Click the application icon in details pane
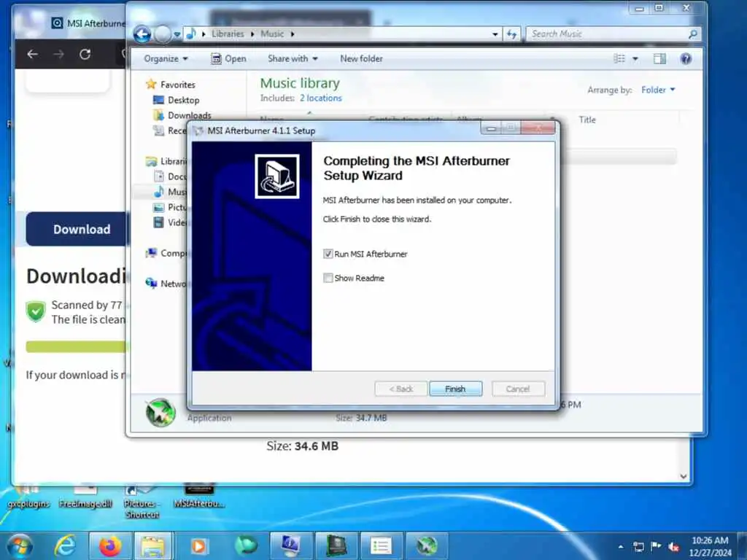 coord(160,413)
